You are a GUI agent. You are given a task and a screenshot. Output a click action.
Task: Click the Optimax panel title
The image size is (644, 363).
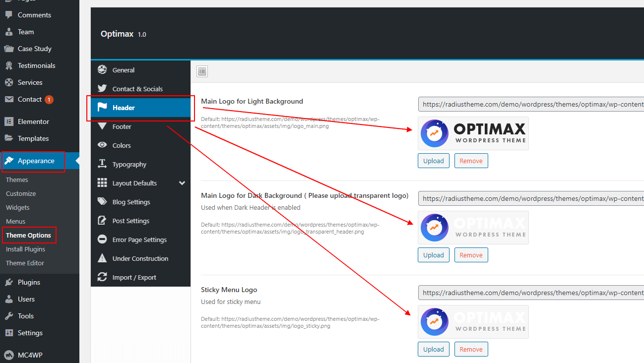[x=117, y=34]
